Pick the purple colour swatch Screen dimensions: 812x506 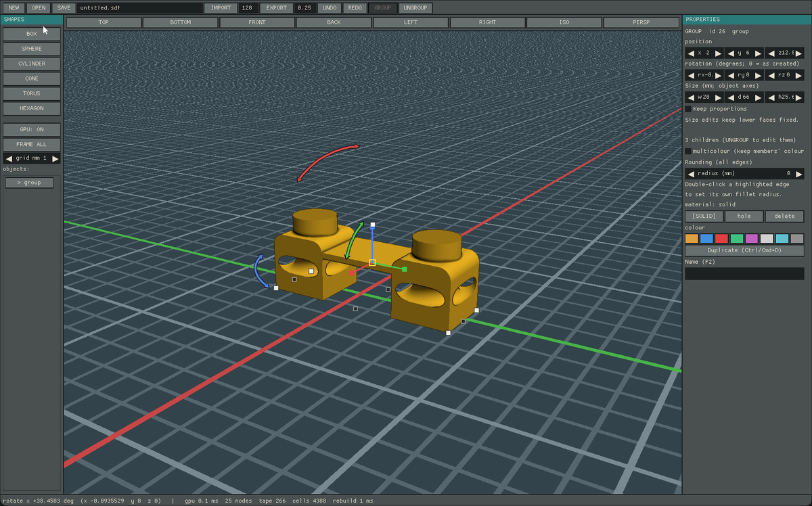tap(751, 239)
